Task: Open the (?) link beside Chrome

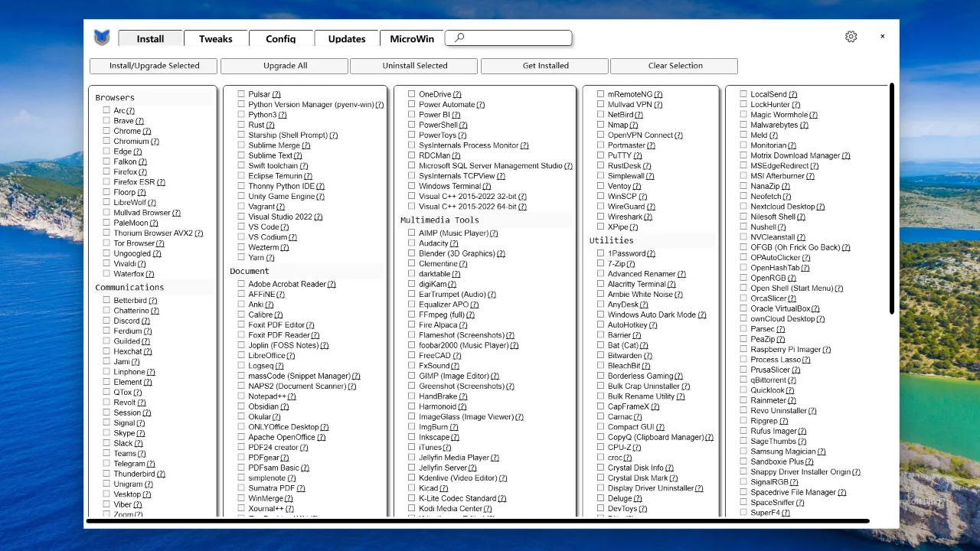Action: click(x=147, y=132)
